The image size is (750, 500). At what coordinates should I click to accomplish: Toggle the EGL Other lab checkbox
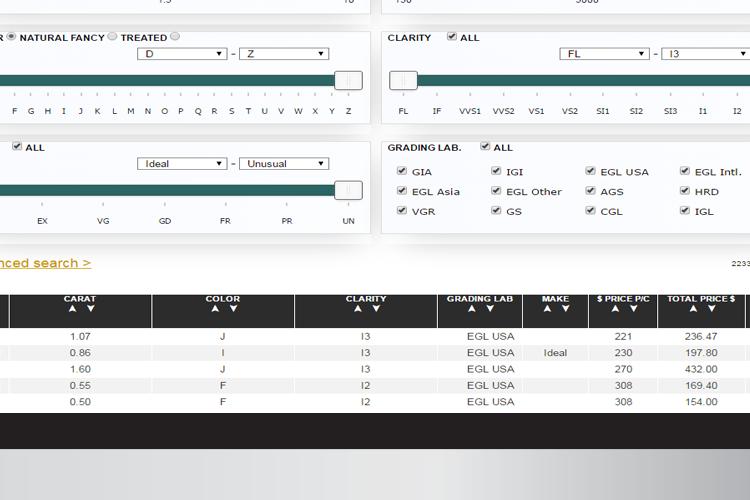[496, 190]
